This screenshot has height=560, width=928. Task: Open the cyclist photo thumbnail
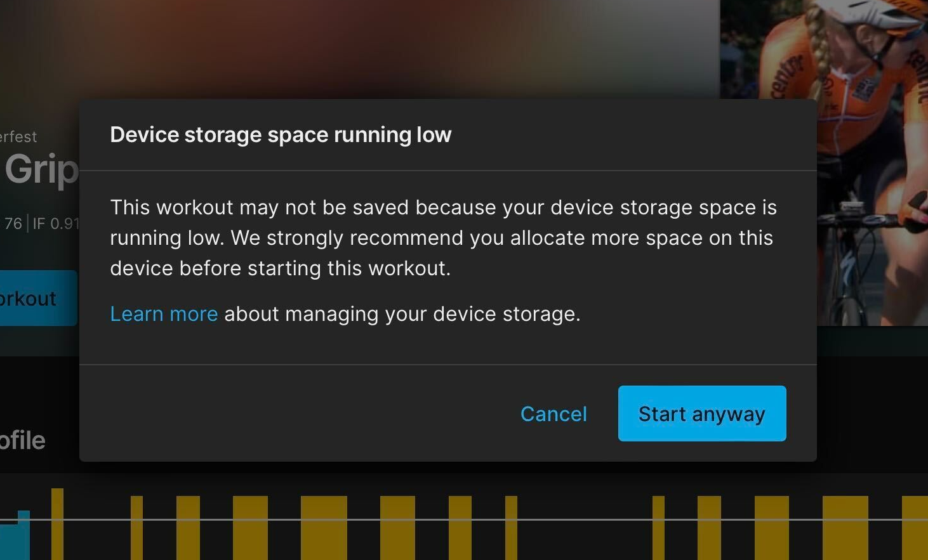tap(824, 162)
